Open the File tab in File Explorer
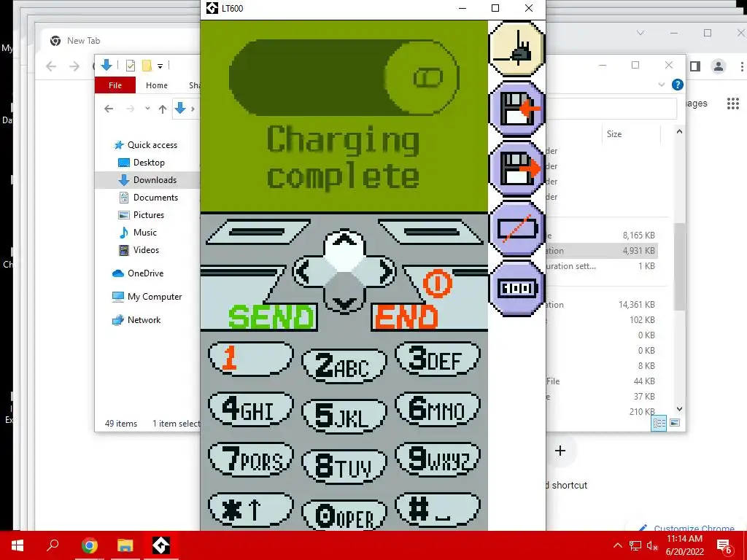 [115, 85]
